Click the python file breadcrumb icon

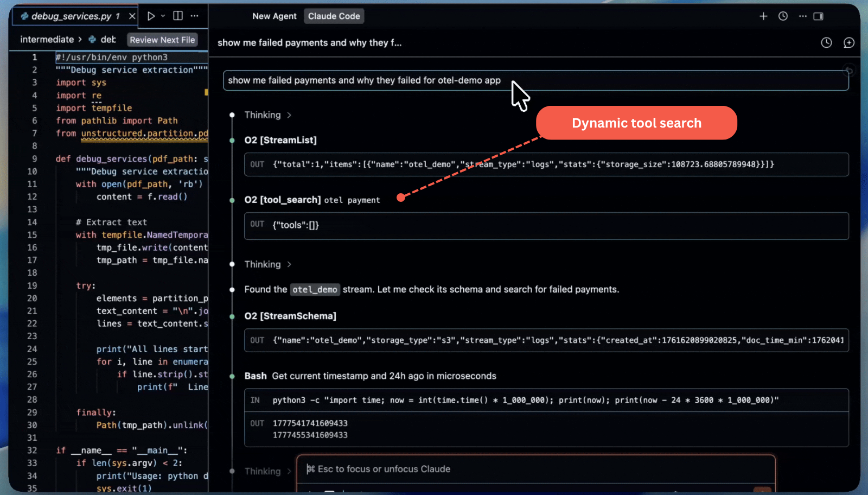tap(92, 40)
